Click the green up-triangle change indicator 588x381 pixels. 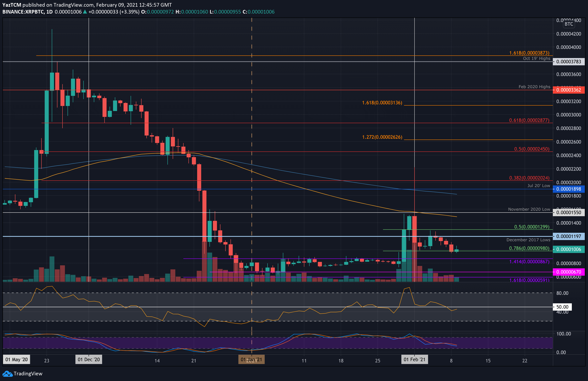pos(85,12)
